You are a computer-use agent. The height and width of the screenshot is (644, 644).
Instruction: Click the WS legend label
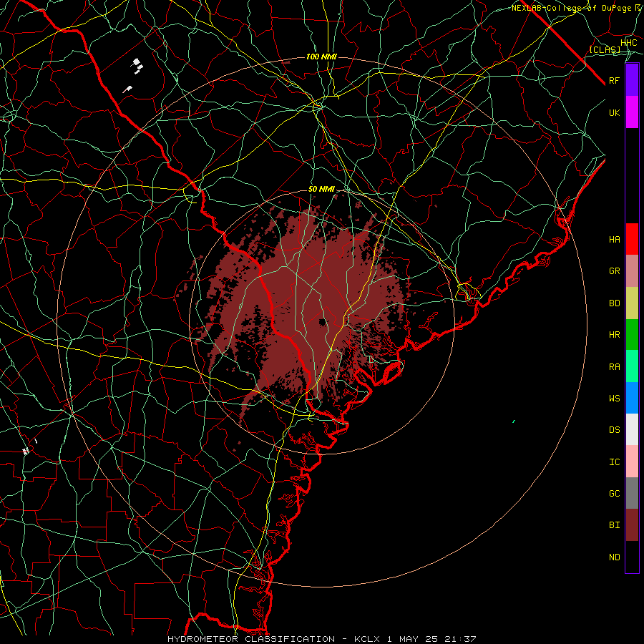[615, 399]
